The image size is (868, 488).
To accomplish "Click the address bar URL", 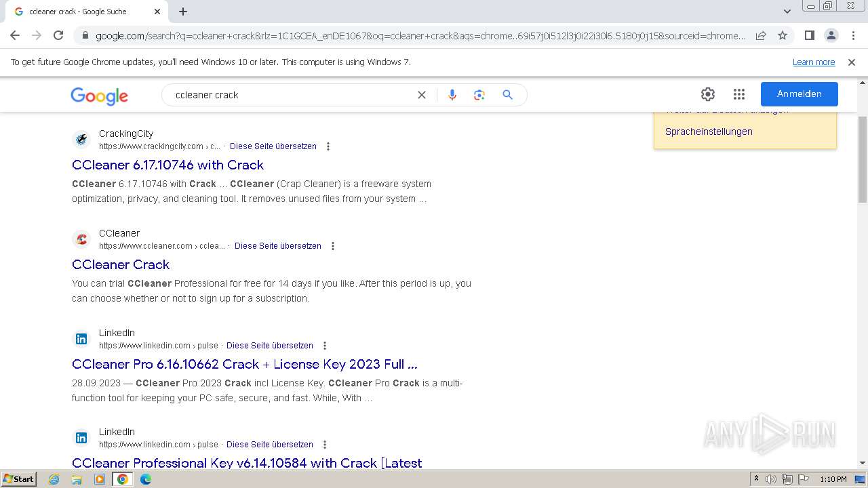I will 420,36.
